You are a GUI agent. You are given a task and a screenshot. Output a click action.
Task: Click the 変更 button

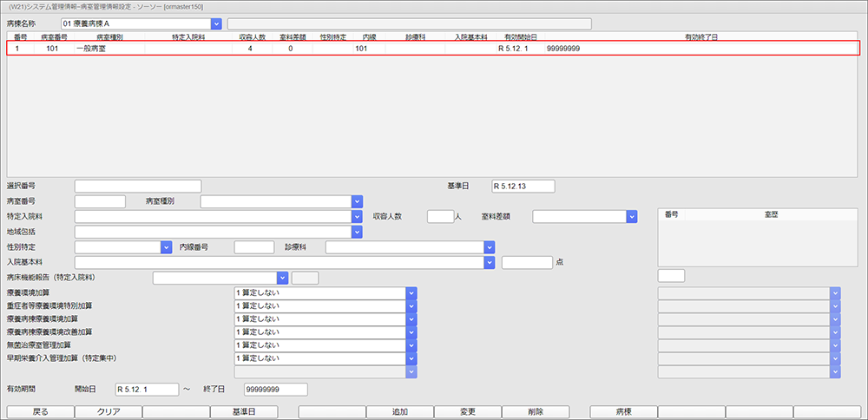(x=467, y=412)
